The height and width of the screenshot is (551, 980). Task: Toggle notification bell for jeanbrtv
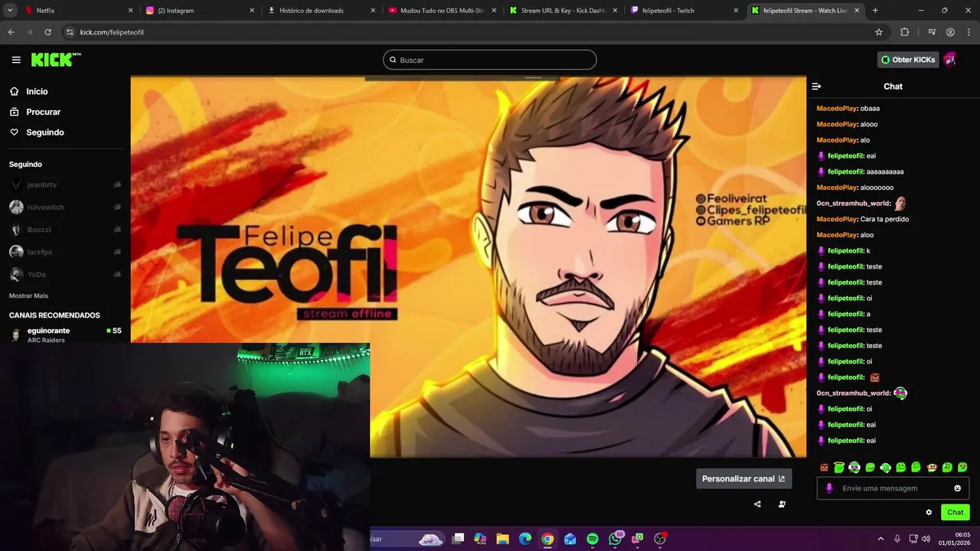pyautogui.click(x=117, y=185)
